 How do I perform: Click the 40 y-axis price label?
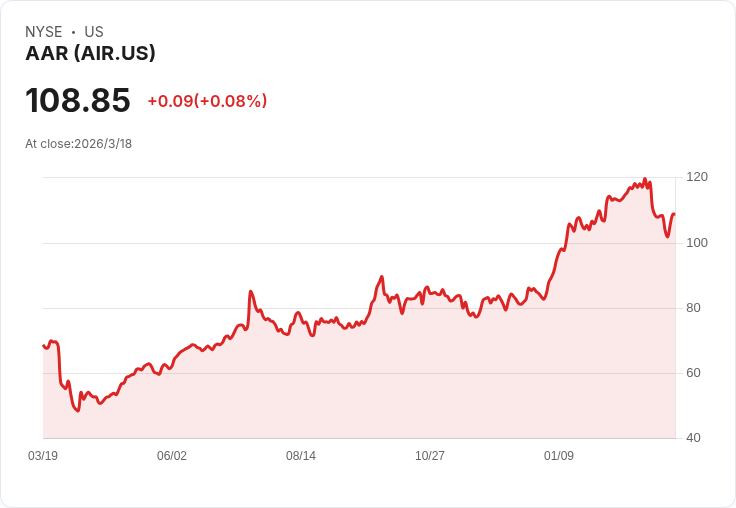pos(694,438)
